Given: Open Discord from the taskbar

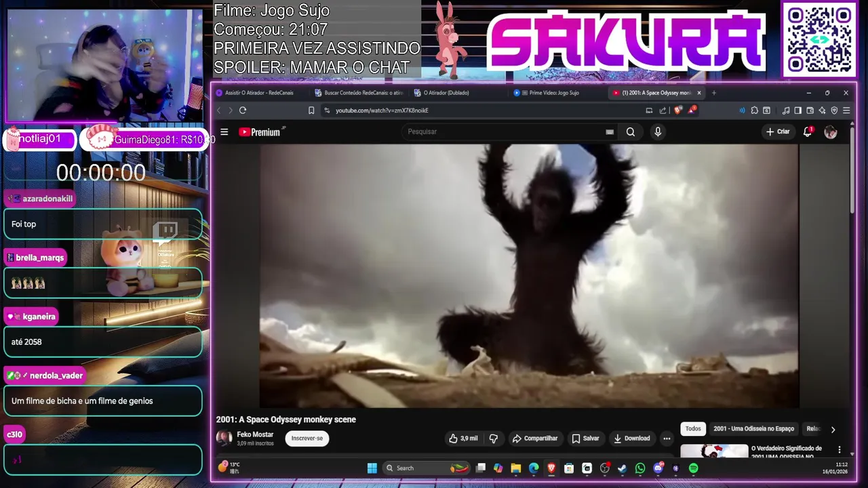Looking at the screenshot, I should click(658, 468).
